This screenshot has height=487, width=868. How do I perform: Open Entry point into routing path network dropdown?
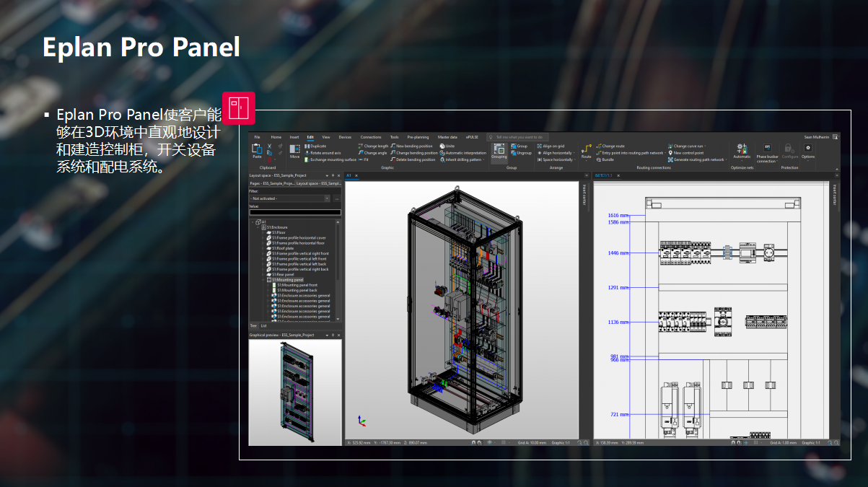(x=665, y=153)
